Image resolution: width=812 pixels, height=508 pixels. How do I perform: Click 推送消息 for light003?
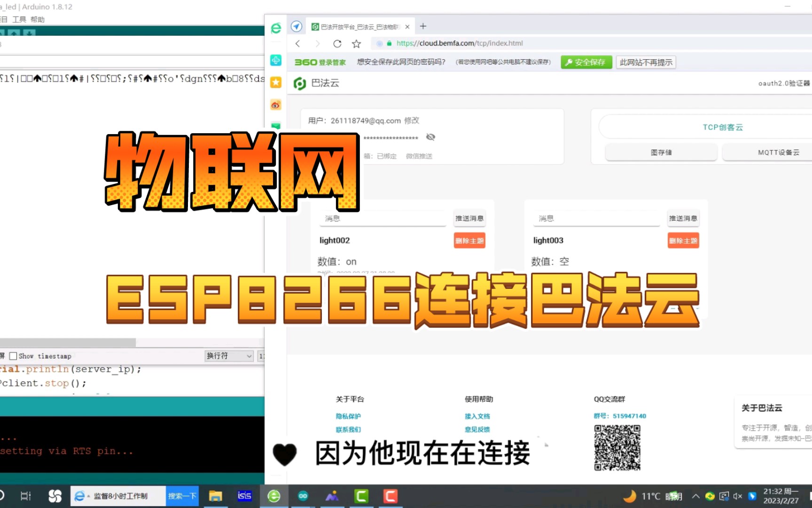pyautogui.click(x=683, y=218)
